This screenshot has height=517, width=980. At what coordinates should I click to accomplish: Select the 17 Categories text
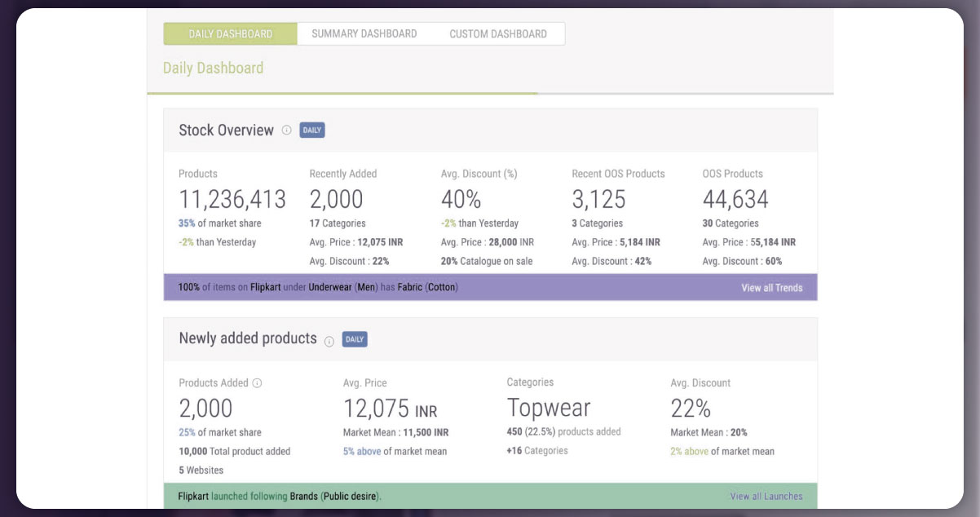coord(338,223)
